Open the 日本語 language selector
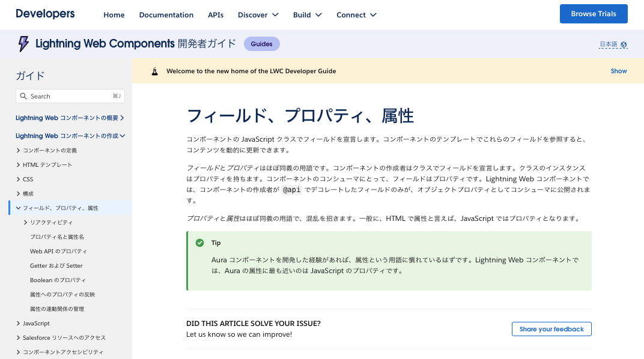 (613, 44)
